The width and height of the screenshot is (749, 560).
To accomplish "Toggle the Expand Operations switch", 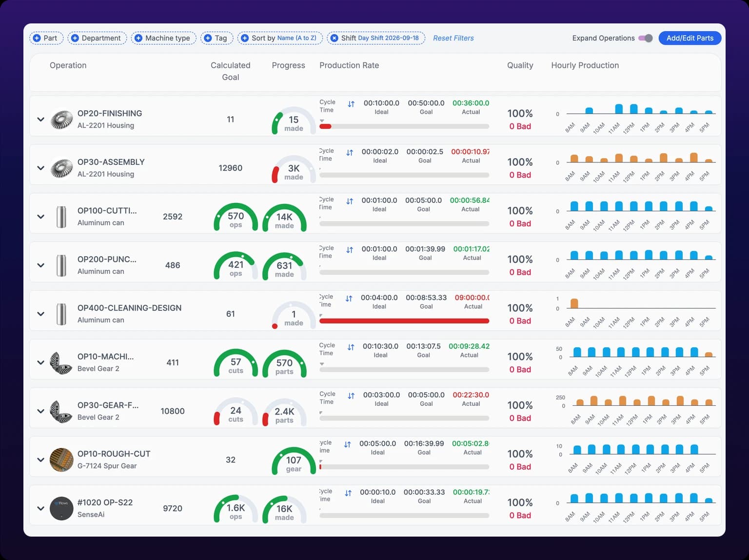I will tap(646, 38).
